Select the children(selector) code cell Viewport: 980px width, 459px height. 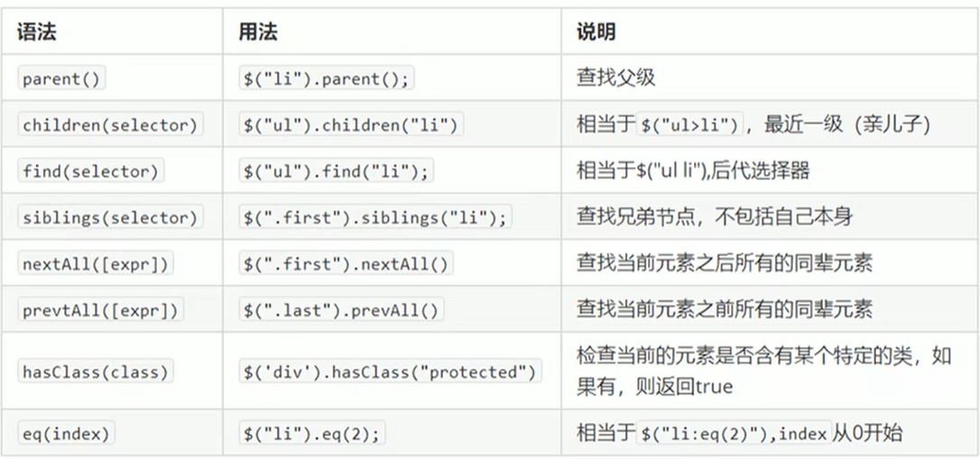click(110, 125)
